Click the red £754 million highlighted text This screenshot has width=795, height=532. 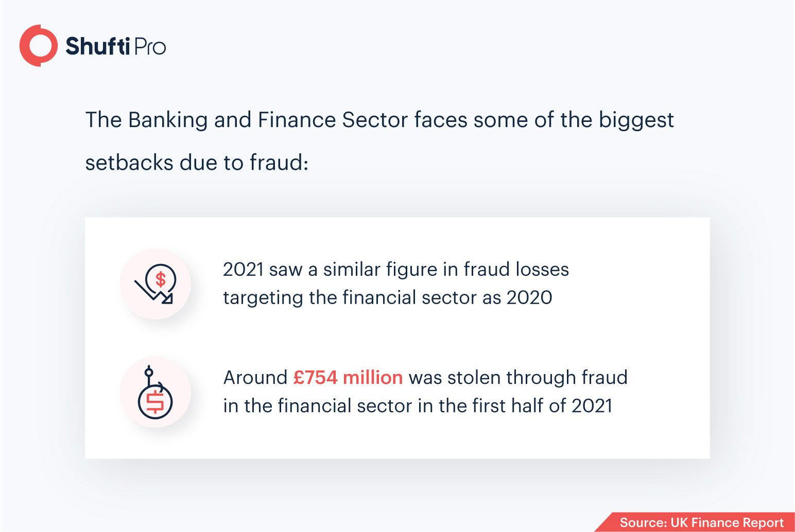(348, 378)
